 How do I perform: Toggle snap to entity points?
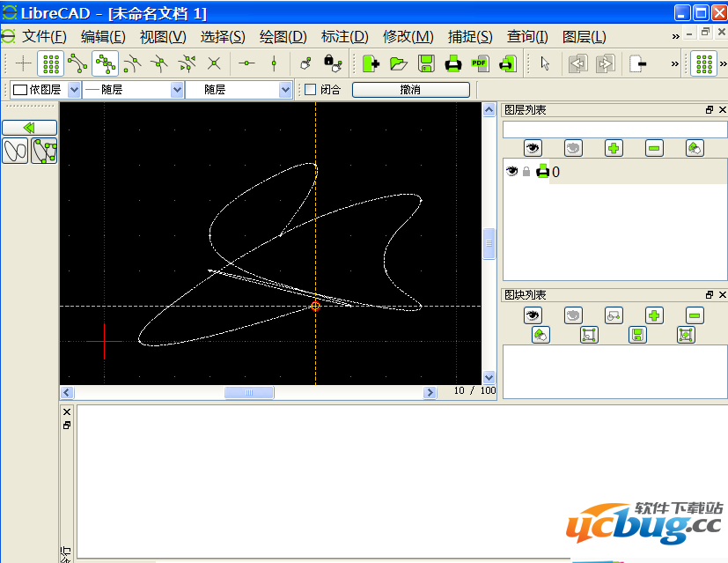[105, 63]
